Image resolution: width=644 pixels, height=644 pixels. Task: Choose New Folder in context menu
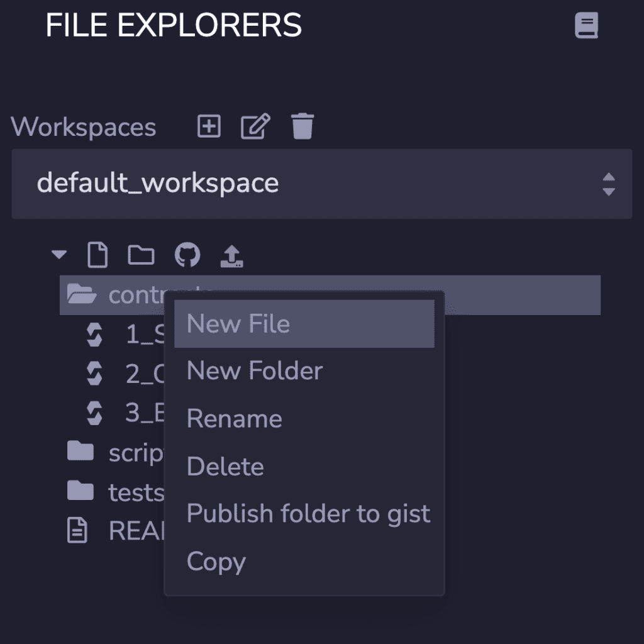[x=254, y=371]
